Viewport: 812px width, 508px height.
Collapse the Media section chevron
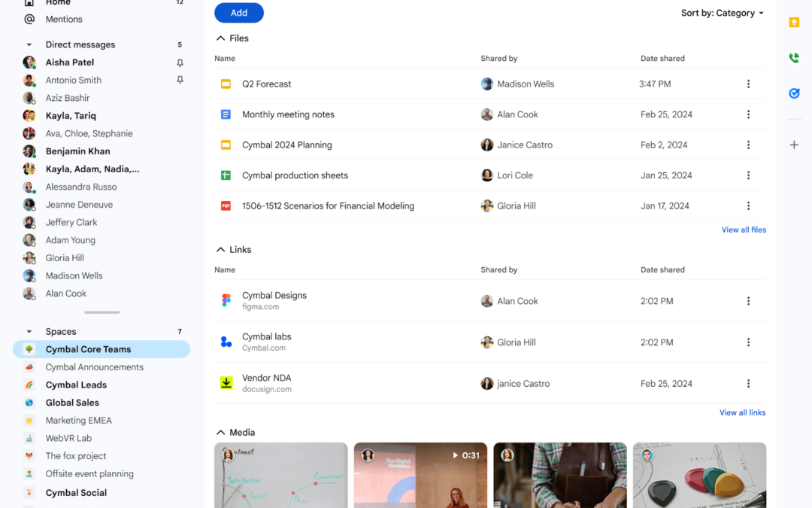[x=220, y=432]
